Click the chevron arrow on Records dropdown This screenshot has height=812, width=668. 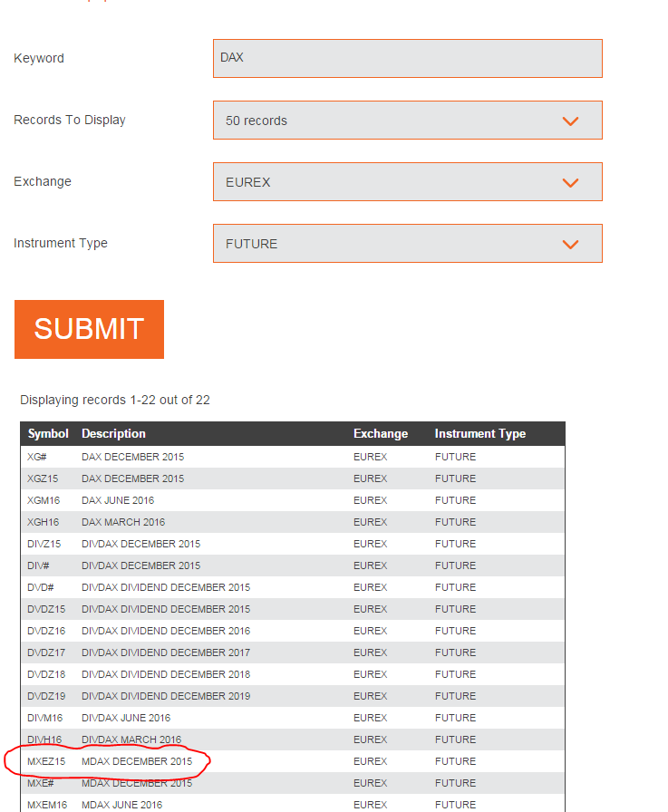point(570,121)
